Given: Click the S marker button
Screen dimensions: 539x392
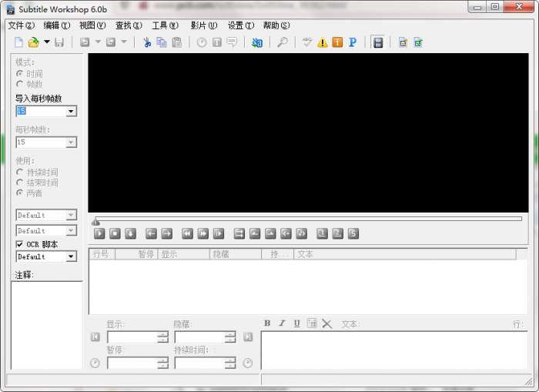Looking at the screenshot, I should pos(353,234).
